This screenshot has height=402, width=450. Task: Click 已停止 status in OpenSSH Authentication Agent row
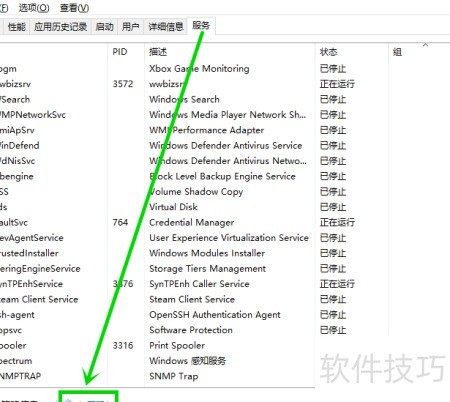tap(333, 315)
